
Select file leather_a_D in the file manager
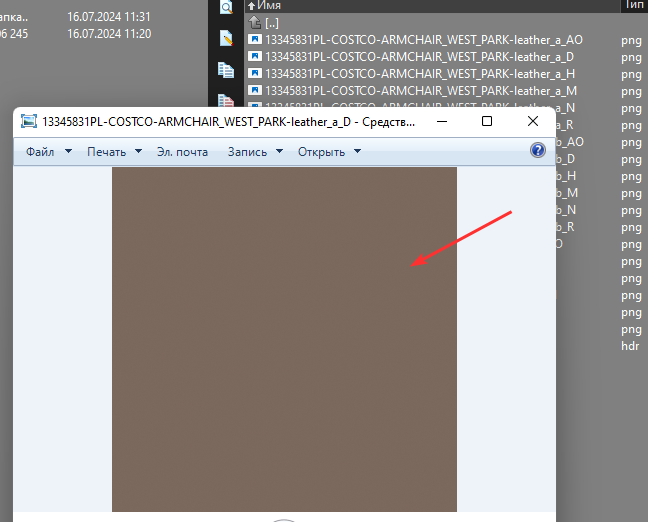(x=419, y=57)
